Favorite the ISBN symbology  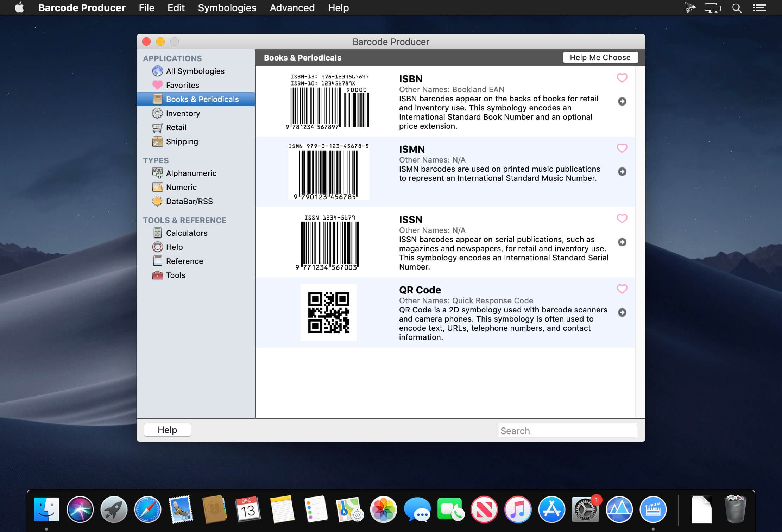[x=622, y=78]
